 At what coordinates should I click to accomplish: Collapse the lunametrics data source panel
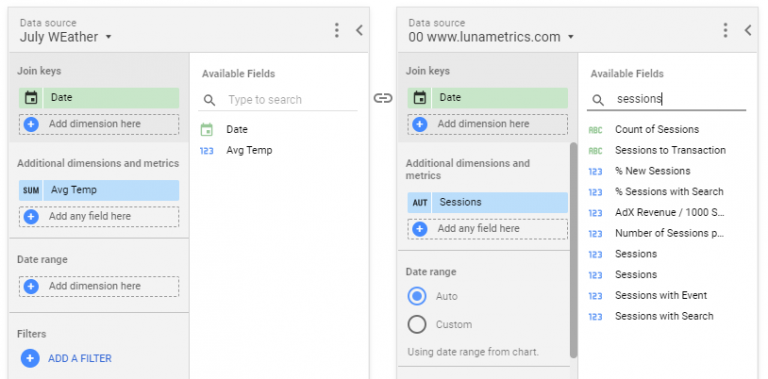click(x=748, y=30)
